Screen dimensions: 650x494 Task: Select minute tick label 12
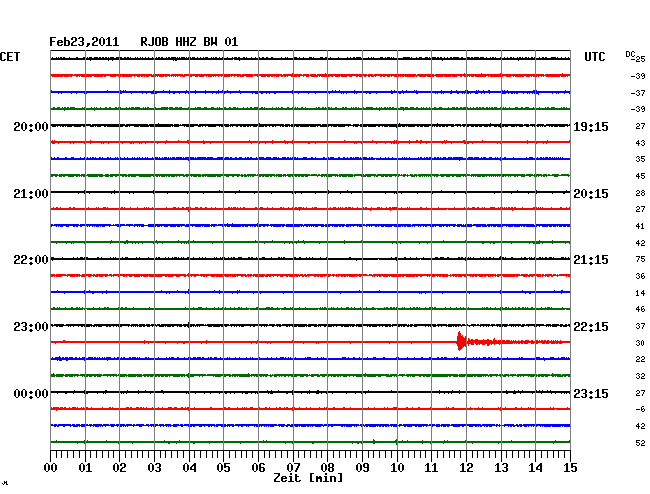pyautogui.click(x=466, y=467)
